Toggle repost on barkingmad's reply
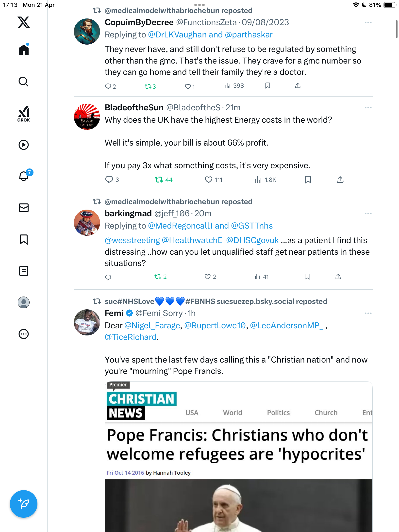 point(158,277)
